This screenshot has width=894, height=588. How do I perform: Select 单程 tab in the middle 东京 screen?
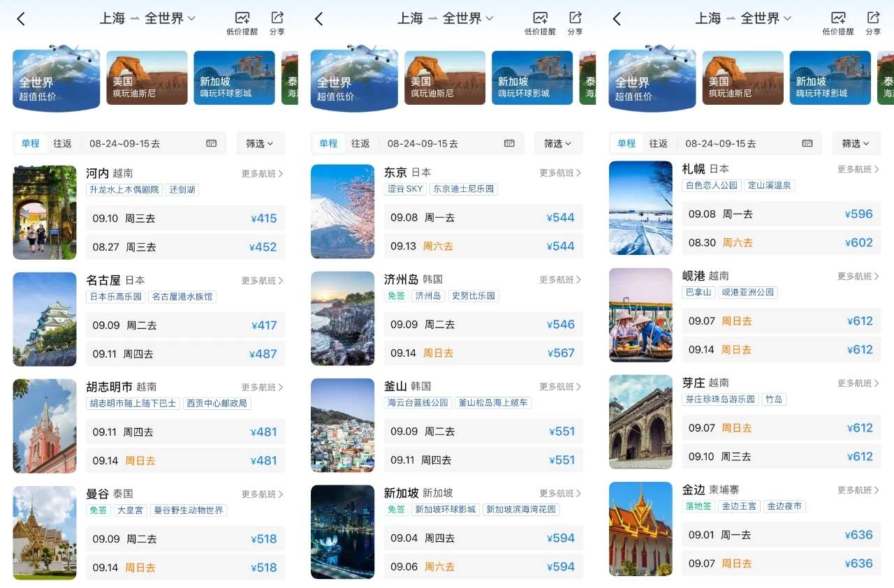[328, 143]
